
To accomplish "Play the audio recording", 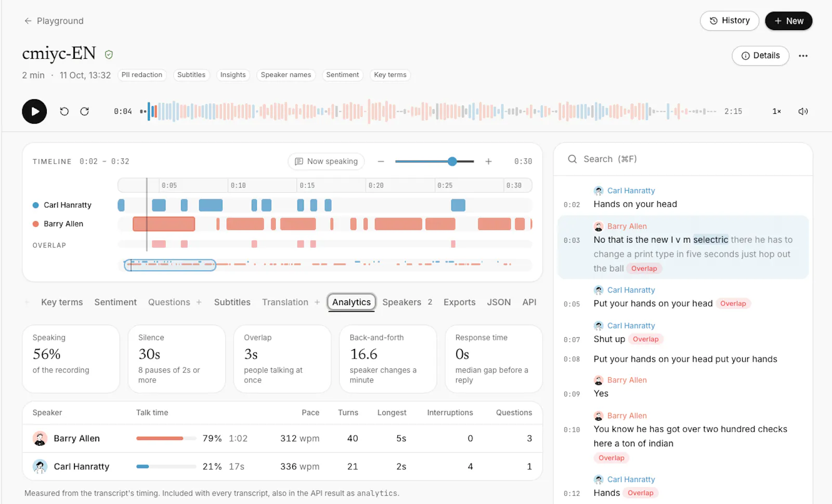I will tap(34, 111).
